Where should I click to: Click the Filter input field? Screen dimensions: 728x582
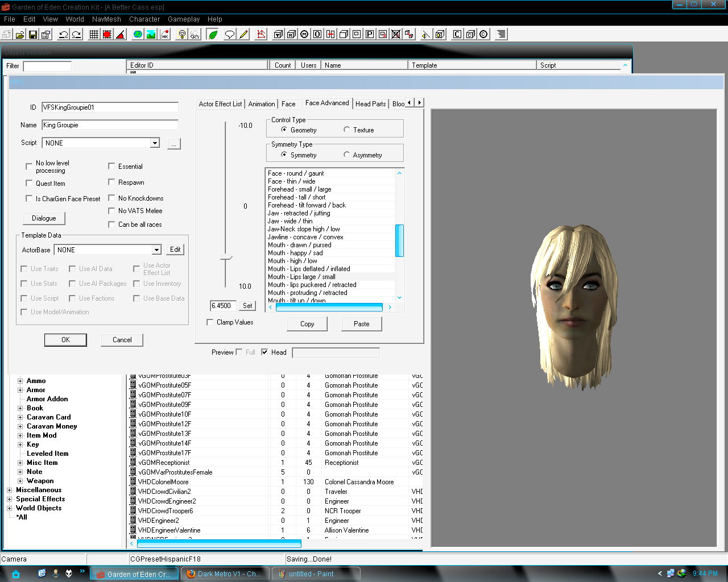[47, 66]
